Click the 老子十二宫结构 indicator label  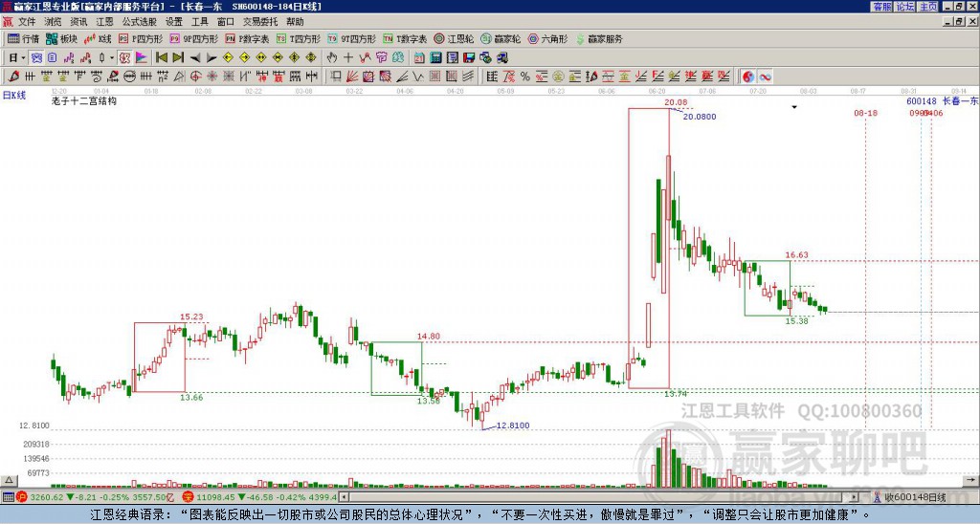[84, 100]
